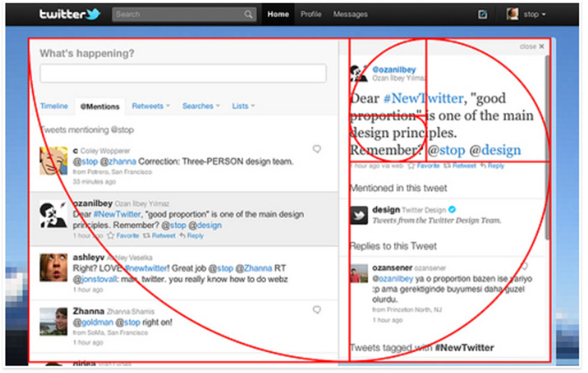Click Reply under ozanilbey's tweet in the list
The width and height of the screenshot is (588, 373).
pos(191,236)
